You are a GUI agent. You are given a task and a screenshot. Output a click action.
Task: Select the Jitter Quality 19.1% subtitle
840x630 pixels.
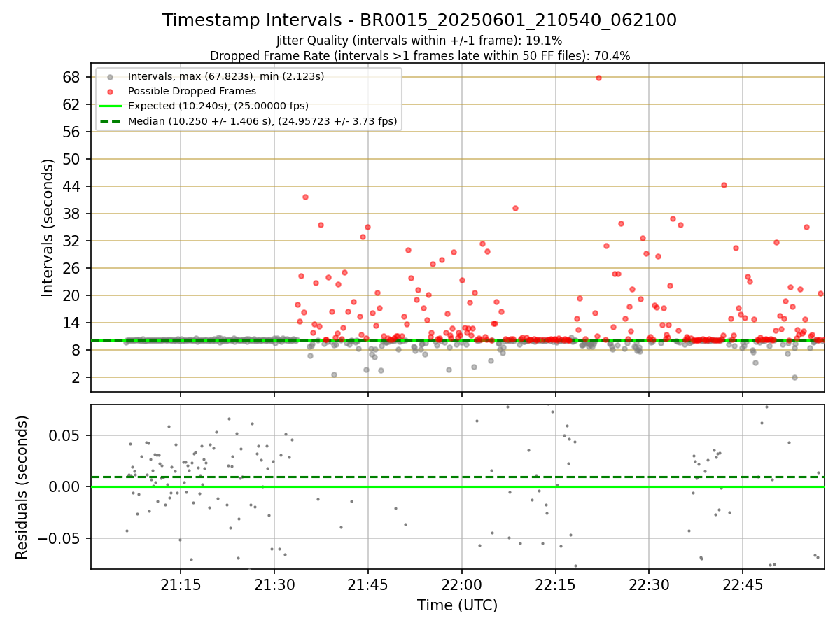tap(419, 41)
